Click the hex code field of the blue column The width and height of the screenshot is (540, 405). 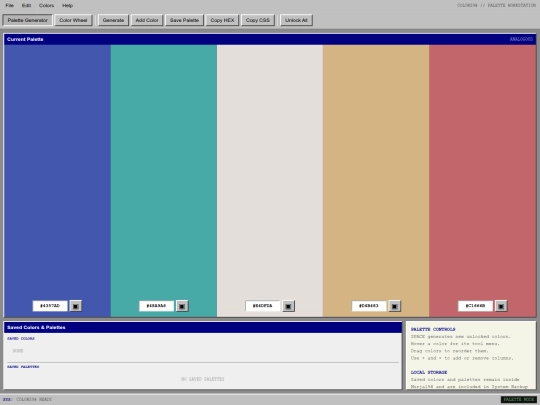[x=50, y=306]
